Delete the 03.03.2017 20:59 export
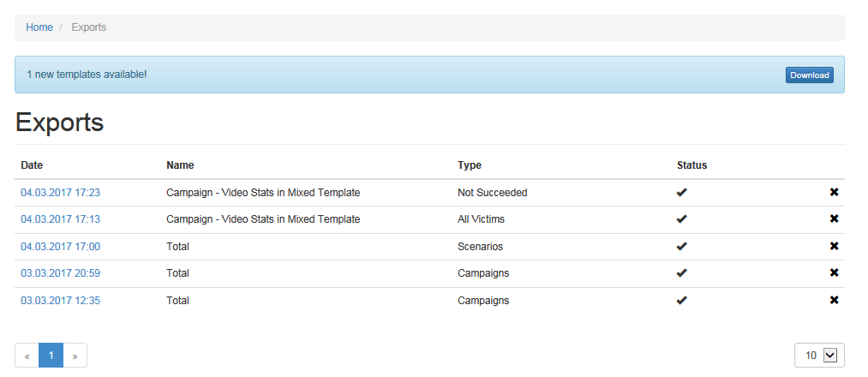This screenshot has width=868, height=377. [x=834, y=272]
